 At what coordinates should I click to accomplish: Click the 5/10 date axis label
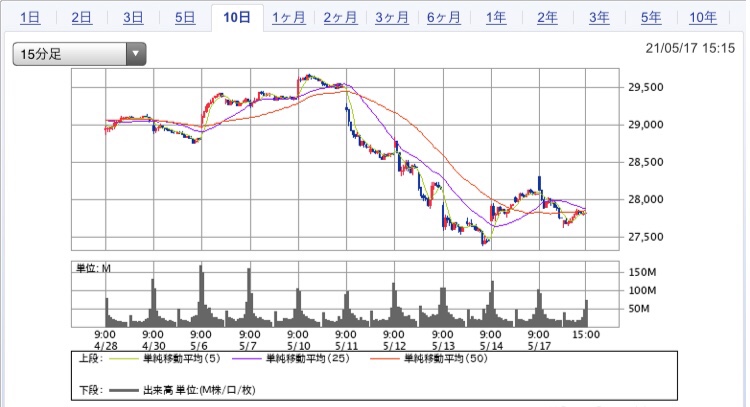point(298,346)
